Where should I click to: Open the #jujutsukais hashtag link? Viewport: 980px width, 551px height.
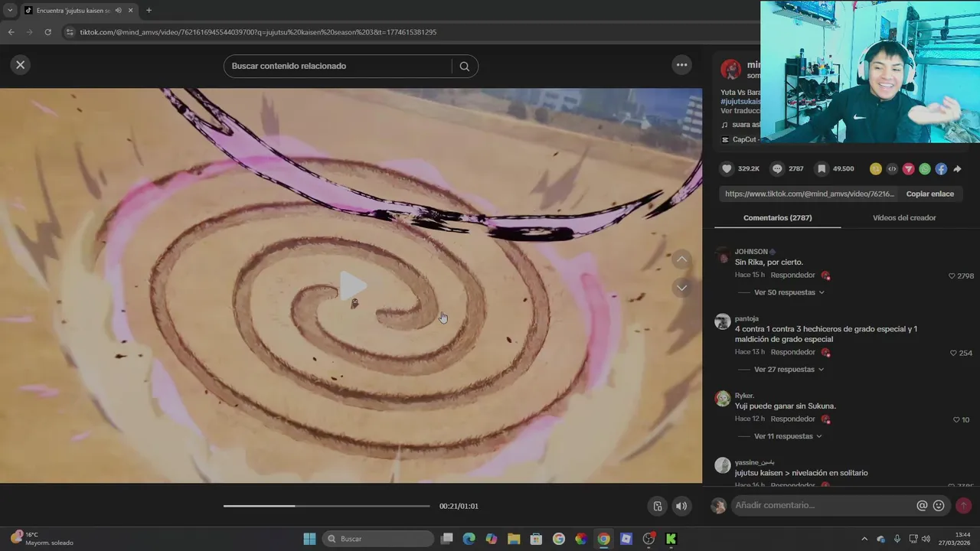tap(740, 101)
